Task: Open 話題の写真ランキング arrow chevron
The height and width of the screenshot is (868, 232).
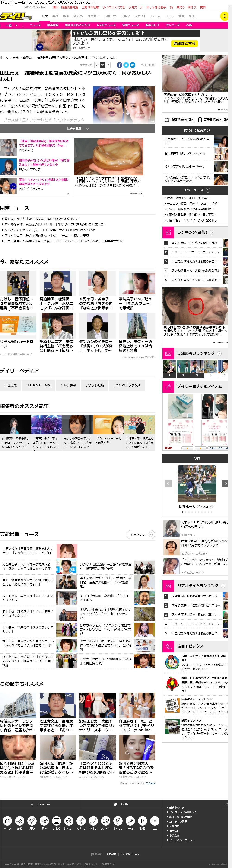Action: pyautogui.click(x=219, y=353)
